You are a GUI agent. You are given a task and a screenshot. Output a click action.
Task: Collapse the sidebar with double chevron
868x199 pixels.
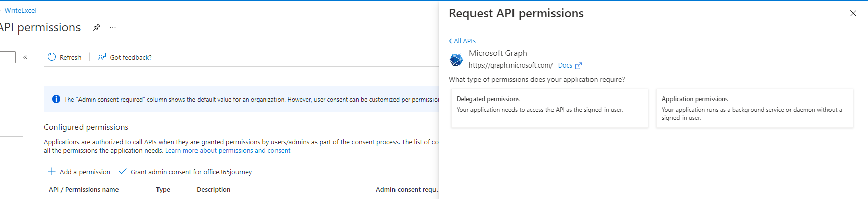[x=25, y=57]
